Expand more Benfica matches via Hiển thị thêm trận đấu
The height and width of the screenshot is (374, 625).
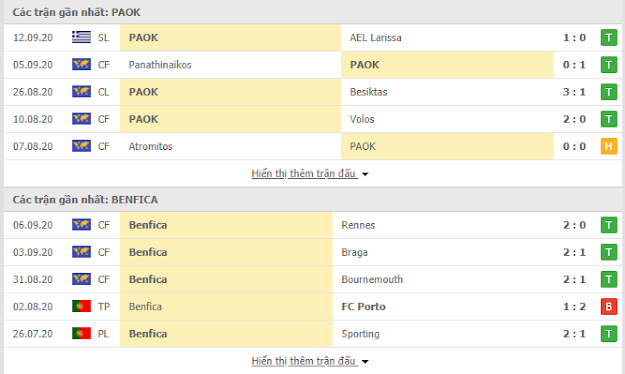pyautogui.click(x=303, y=361)
